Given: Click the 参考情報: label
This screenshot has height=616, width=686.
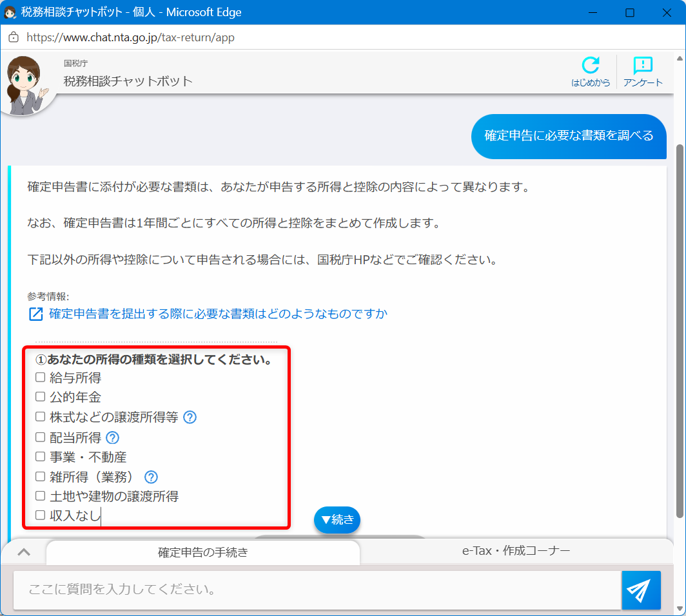Looking at the screenshot, I should click(48, 296).
